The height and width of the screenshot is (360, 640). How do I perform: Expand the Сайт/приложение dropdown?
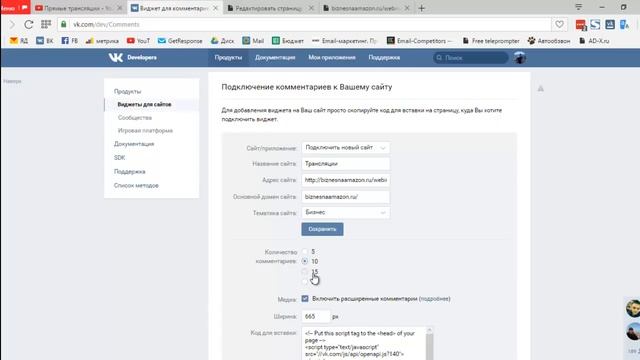[345, 148]
